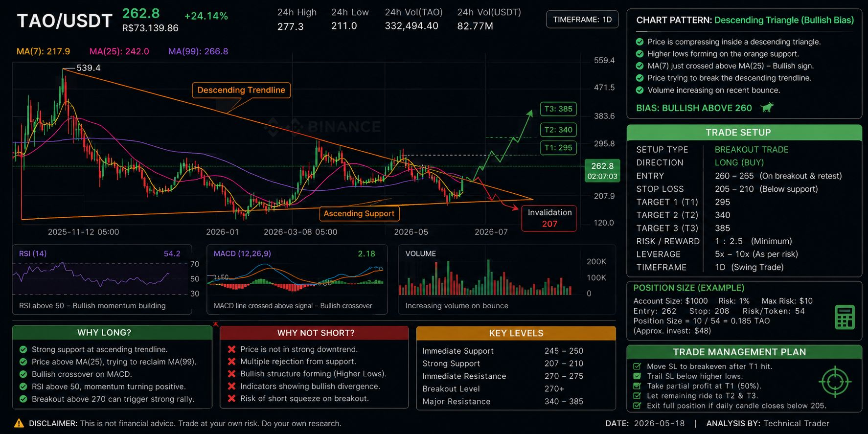The height and width of the screenshot is (434, 868).
Task: Click the Immediate Support row in Key Levels
Action: pyautogui.click(x=516, y=351)
